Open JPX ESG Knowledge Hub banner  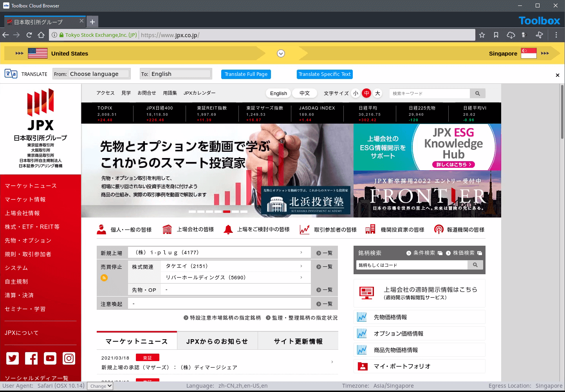[427, 147]
